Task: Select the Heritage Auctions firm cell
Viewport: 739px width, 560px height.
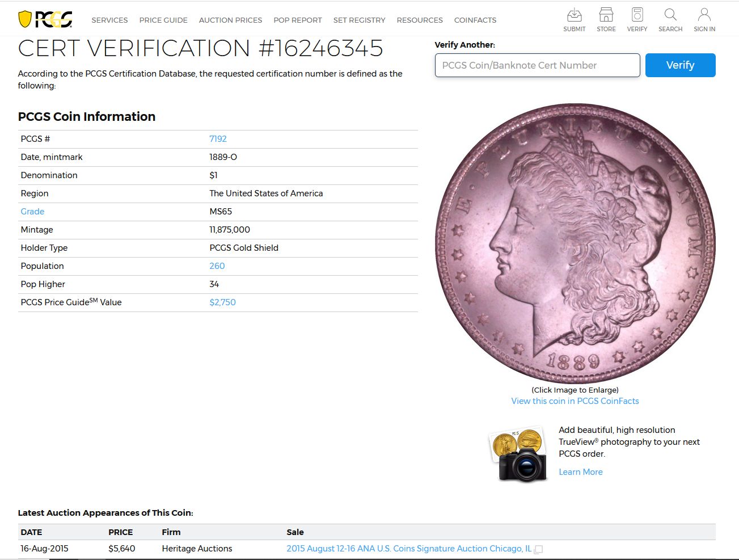Action: [197, 549]
